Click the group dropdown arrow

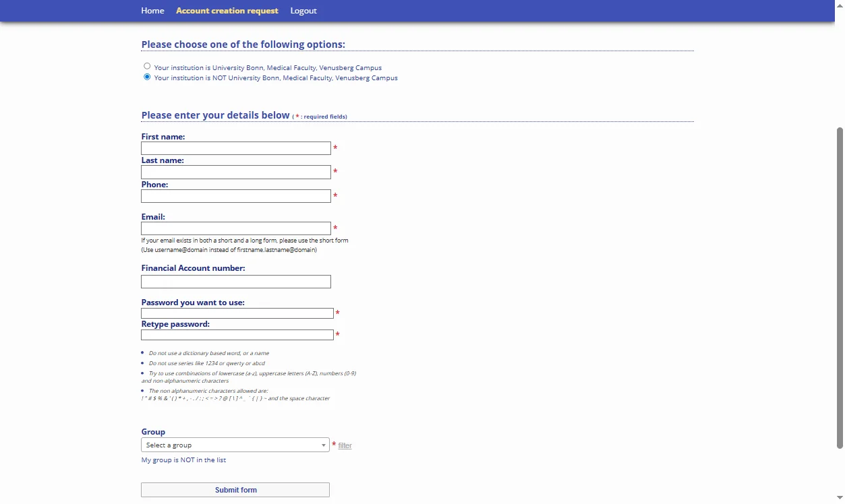point(324,445)
